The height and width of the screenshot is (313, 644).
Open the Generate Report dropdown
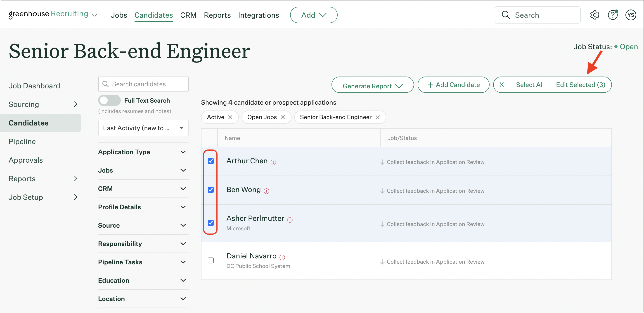click(372, 85)
